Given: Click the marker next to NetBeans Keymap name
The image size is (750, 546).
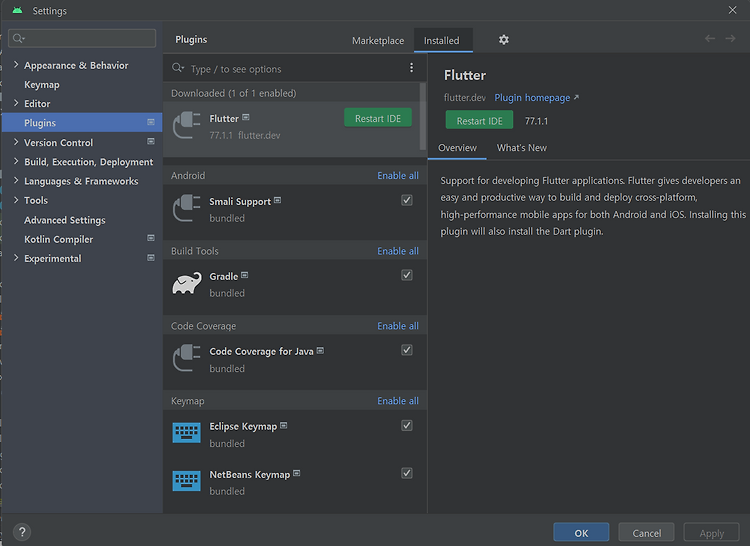Looking at the screenshot, I should point(297,473).
